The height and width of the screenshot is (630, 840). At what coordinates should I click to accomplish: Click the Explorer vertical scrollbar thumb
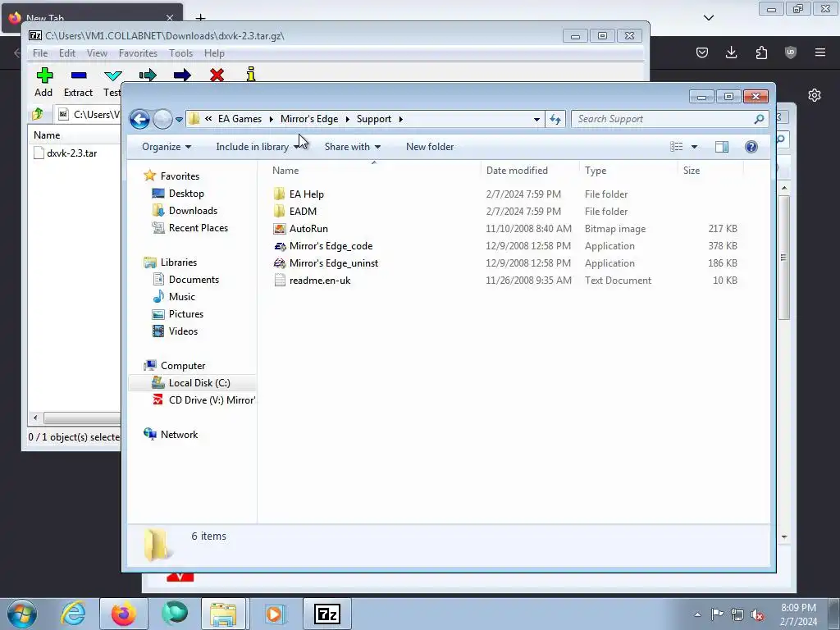(x=783, y=258)
